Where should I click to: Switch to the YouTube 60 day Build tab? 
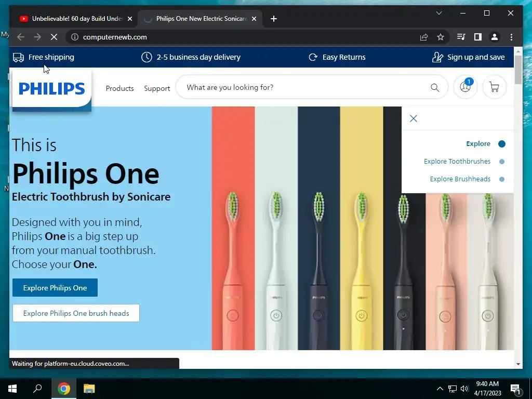[x=75, y=19]
